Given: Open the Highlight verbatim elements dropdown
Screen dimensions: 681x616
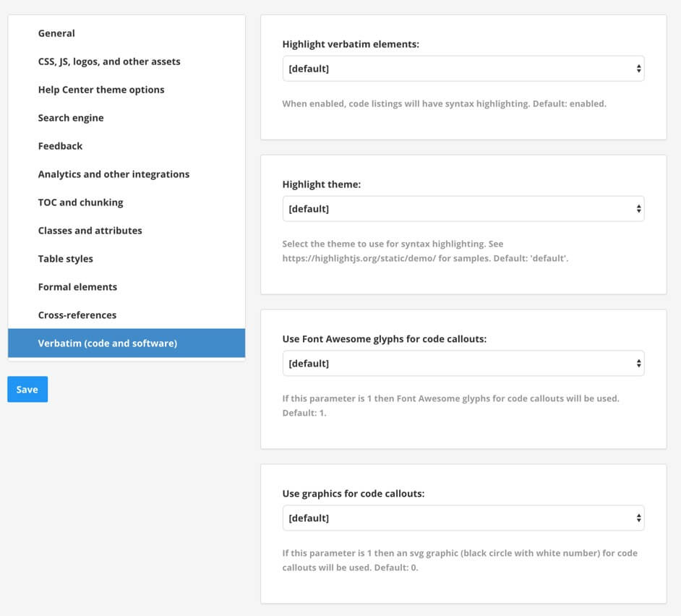Looking at the screenshot, I should [463, 69].
